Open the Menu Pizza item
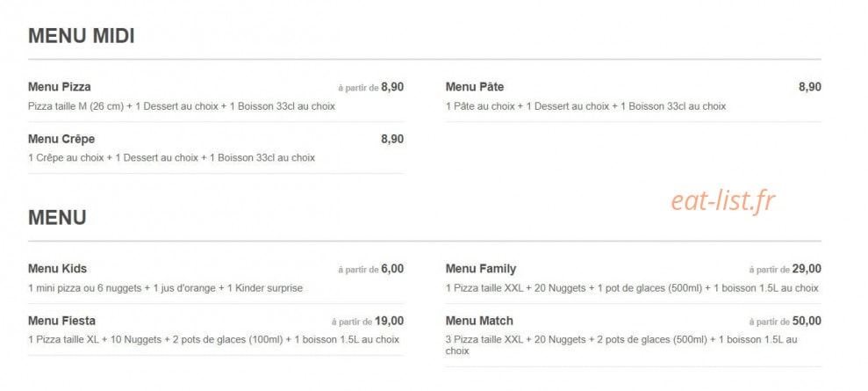Viewport: 868px width, 391px height. [x=59, y=87]
